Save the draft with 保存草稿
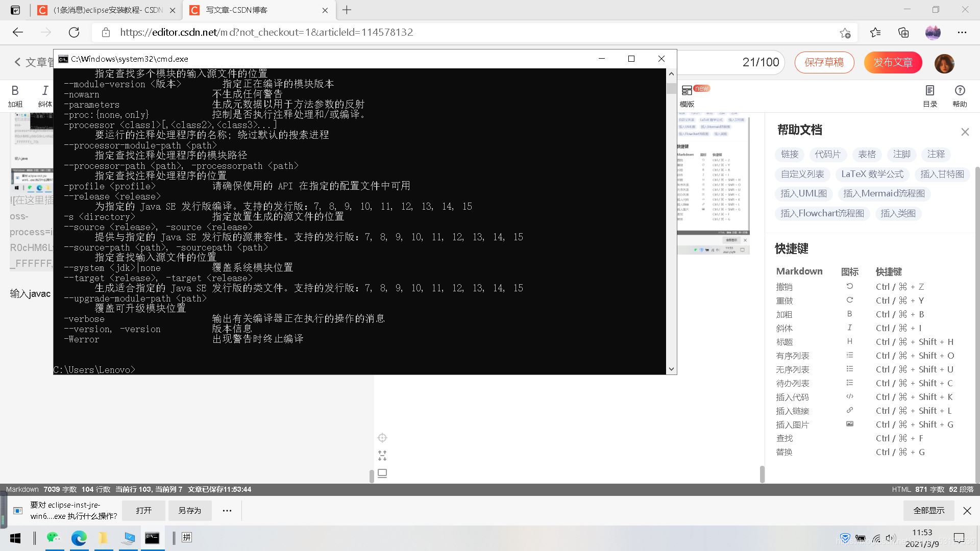The image size is (980, 551). 824,62
